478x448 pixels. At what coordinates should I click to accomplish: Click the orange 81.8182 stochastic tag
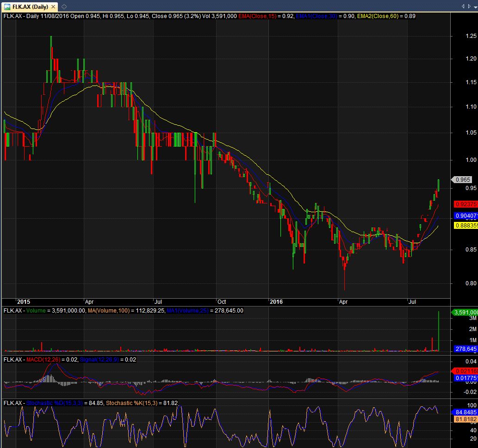click(x=466, y=419)
